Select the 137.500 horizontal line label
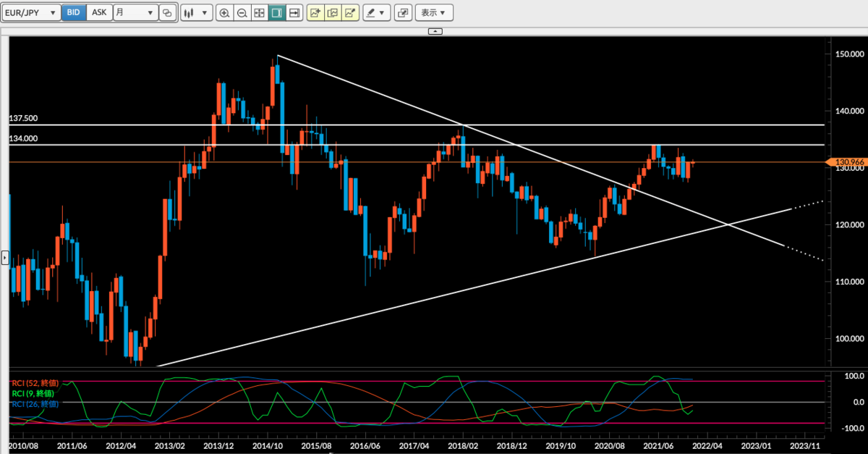The height and width of the screenshot is (454, 868). click(23, 117)
